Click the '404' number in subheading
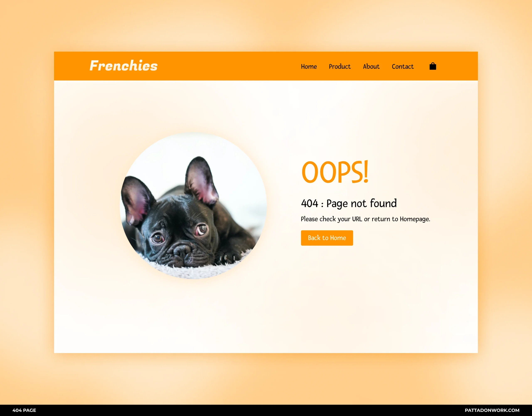 pyautogui.click(x=309, y=203)
